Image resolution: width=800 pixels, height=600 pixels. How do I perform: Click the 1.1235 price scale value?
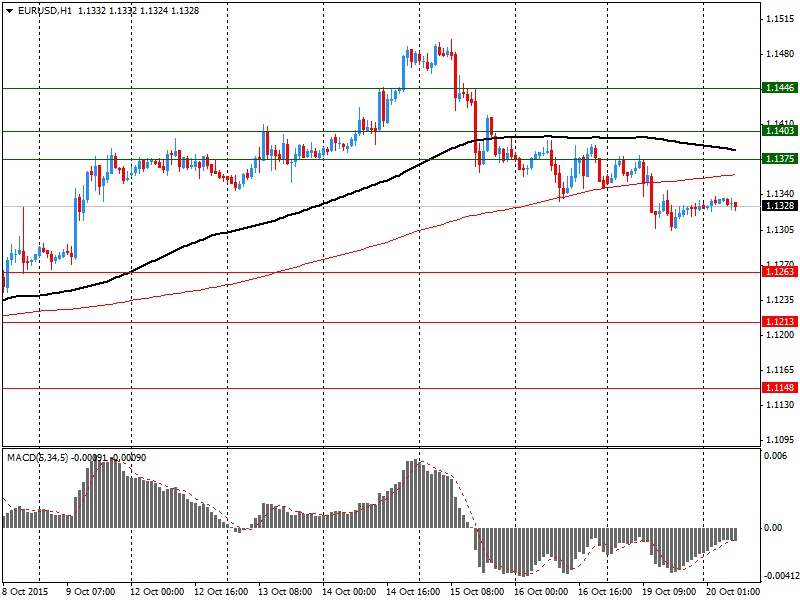tap(780, 300)
